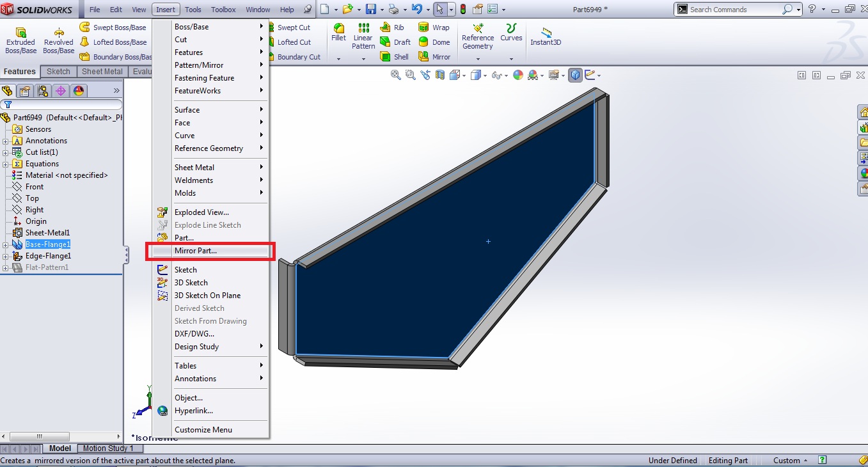Select the Zoom to Area tool

click(x=409, y=75)
